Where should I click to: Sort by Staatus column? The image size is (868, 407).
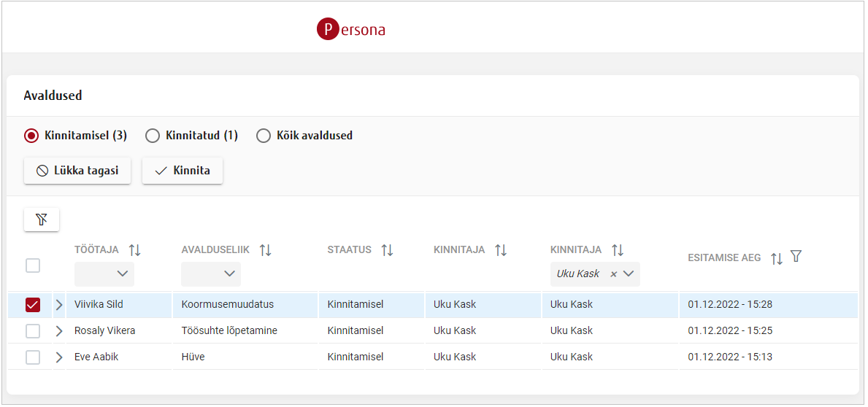click(387, 250)
